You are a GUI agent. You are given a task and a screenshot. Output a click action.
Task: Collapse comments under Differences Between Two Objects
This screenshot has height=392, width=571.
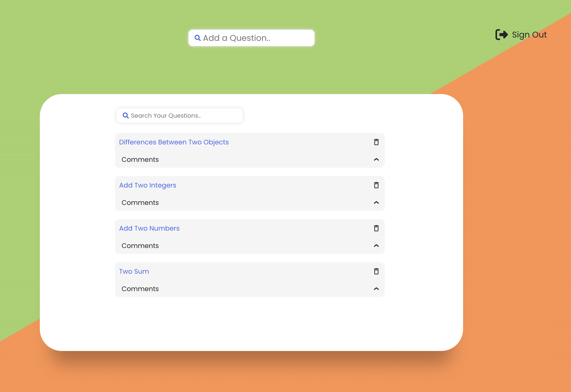[376, 159]
